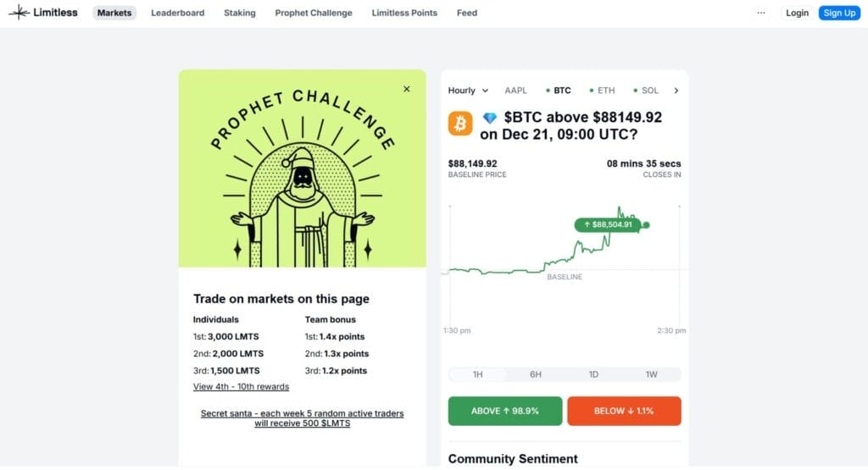The image size is (868, 470).
Task: Open the three-dots more menu
Action: (x=760, y=13)
